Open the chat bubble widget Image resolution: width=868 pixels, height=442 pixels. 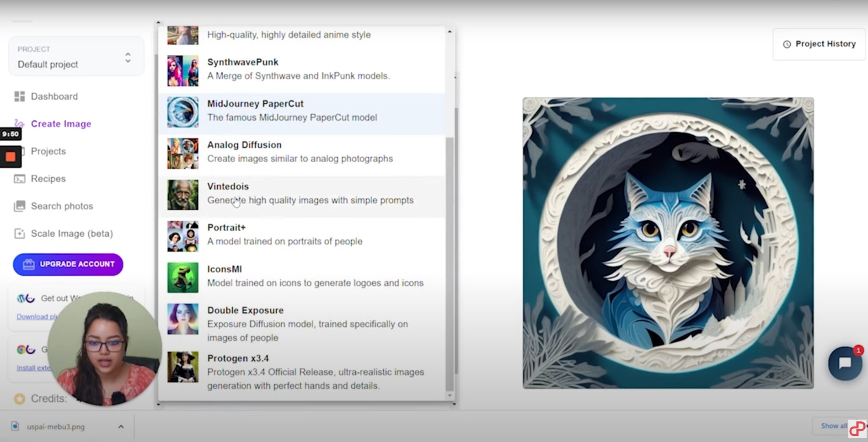coord(845,363)
